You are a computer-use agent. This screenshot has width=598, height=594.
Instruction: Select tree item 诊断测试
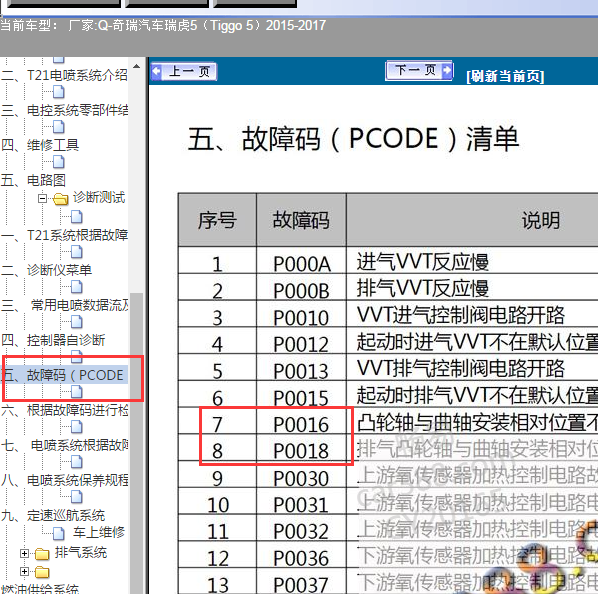(x=99, y=197)
